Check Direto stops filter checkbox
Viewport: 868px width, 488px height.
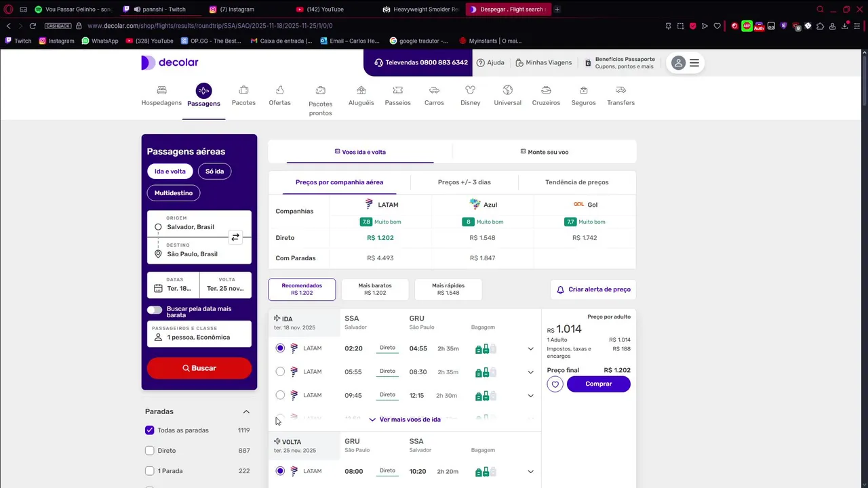click(149, 451)
